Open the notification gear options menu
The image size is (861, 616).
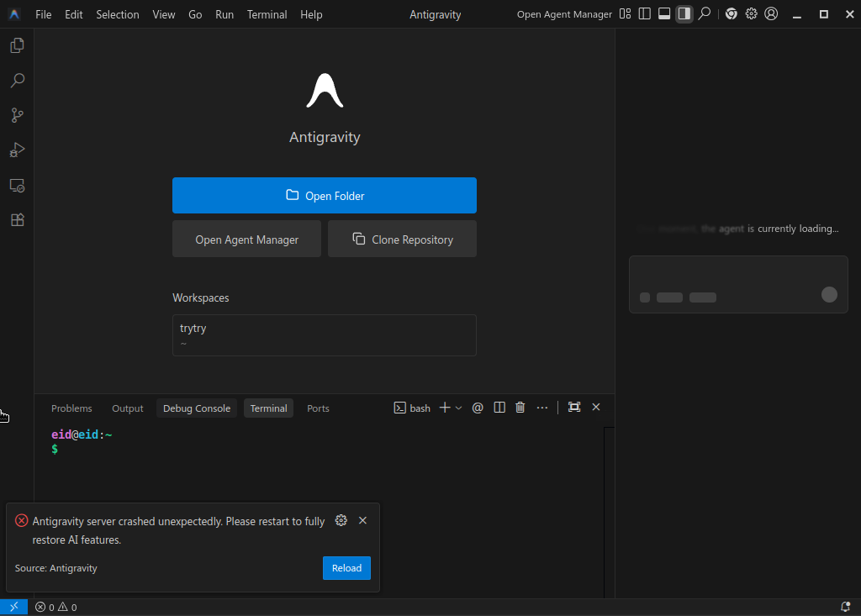341,521
